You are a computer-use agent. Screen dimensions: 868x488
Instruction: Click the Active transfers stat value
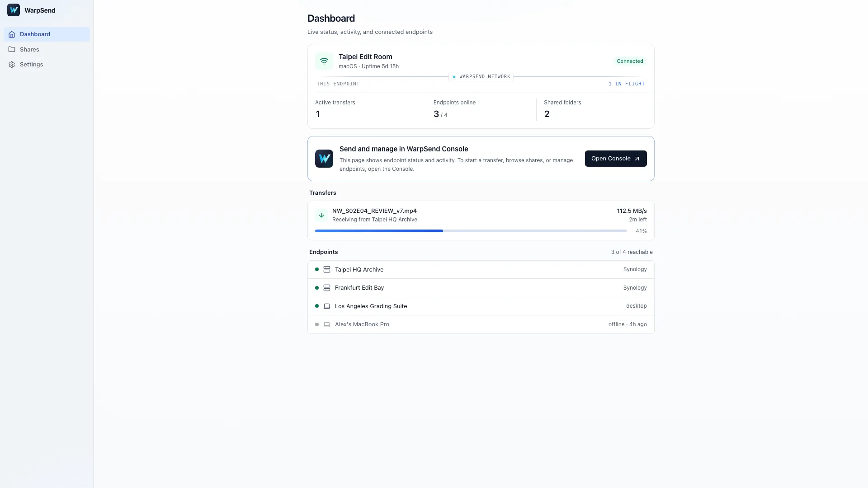pyautogui.click(x=318, y=114)
